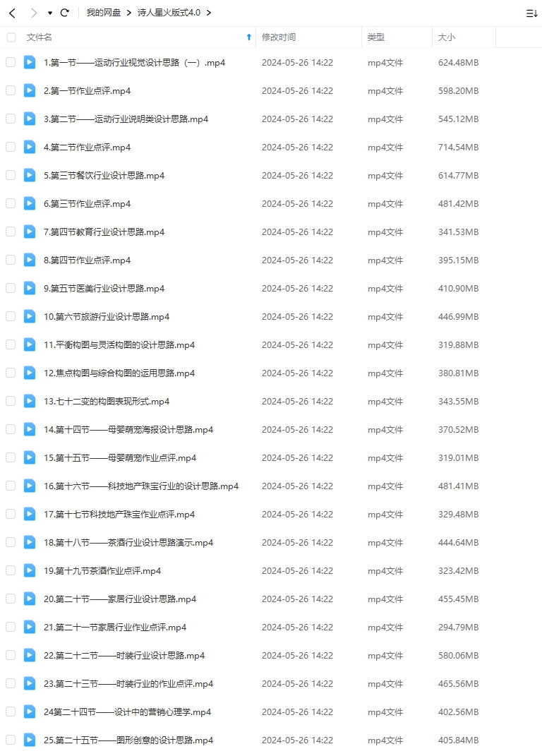Click video icon of 10.第六节旅游行业设计思路.mp4
This screenshot has height=756, width=542.
tap(30, 316)
